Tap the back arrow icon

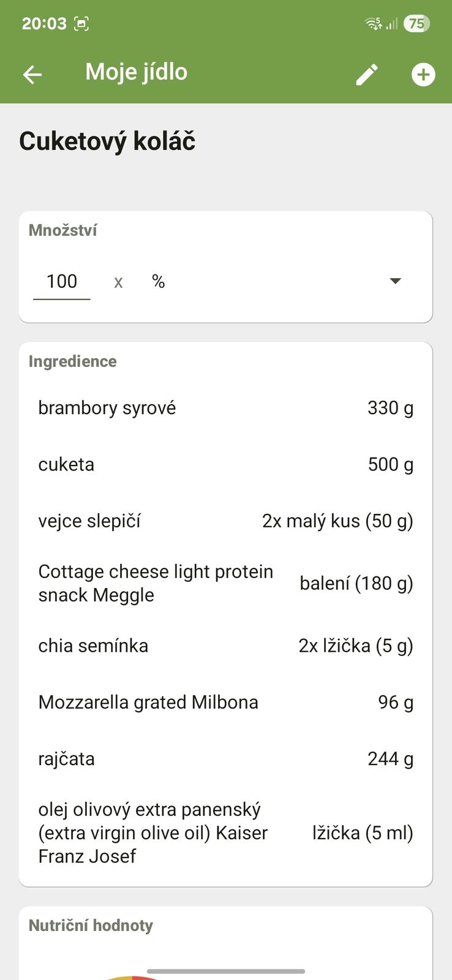point(32,74)
